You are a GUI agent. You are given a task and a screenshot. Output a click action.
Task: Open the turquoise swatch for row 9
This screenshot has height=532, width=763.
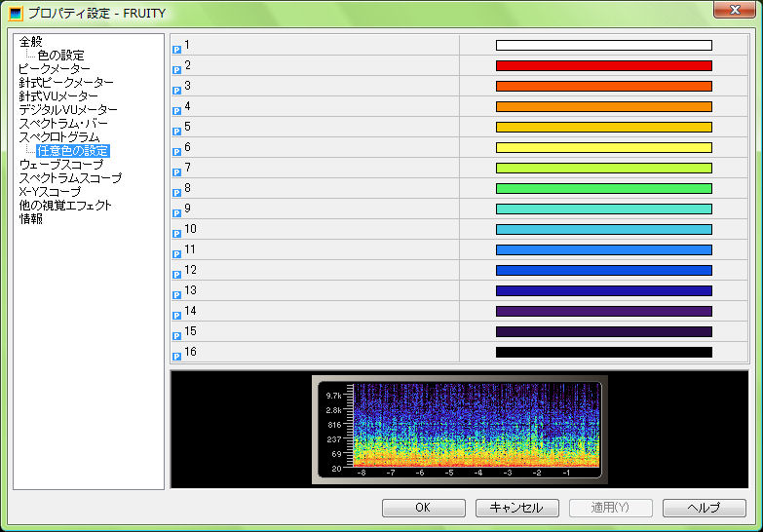[x=604, y=209]
